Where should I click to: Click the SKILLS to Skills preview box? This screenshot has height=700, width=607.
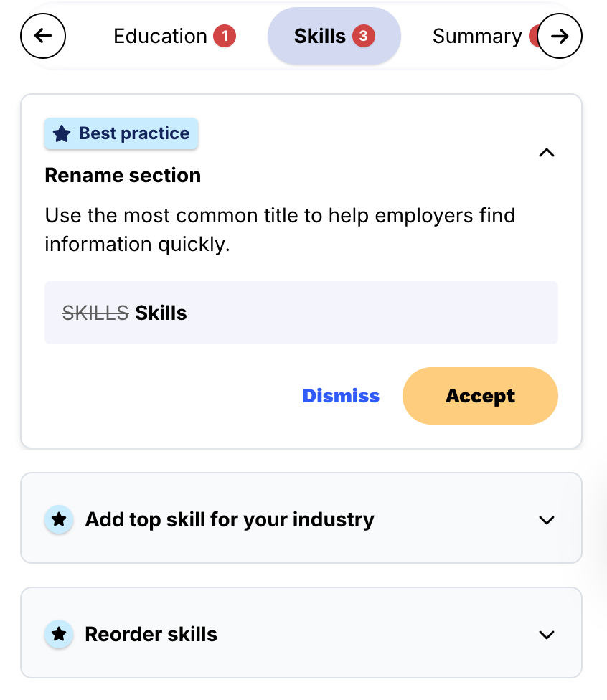click(301, 313)
